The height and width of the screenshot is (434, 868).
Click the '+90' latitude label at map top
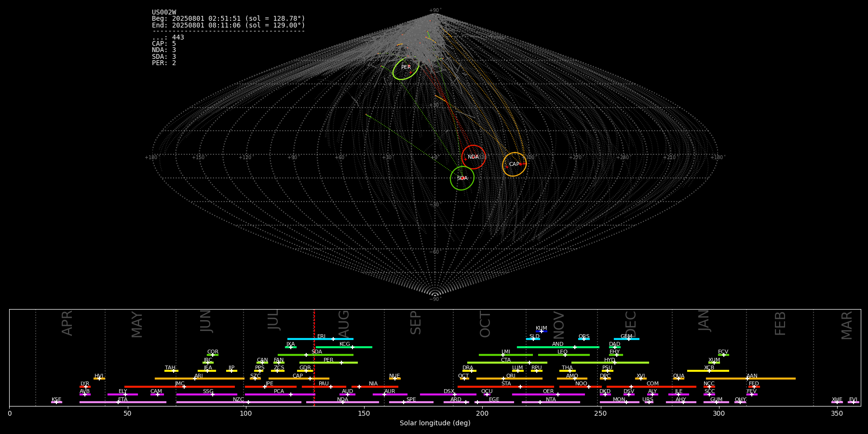[435, 11]
